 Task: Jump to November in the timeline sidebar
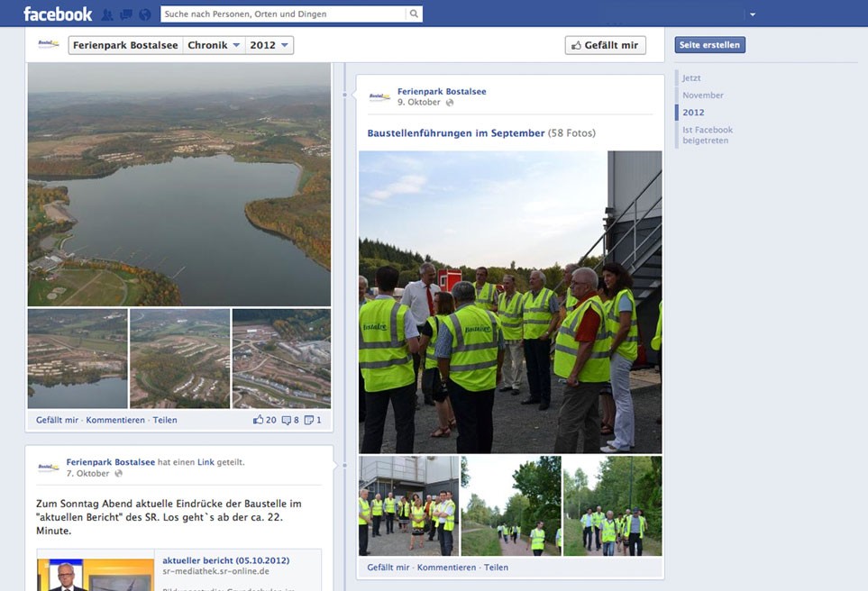tap(703, 95)
